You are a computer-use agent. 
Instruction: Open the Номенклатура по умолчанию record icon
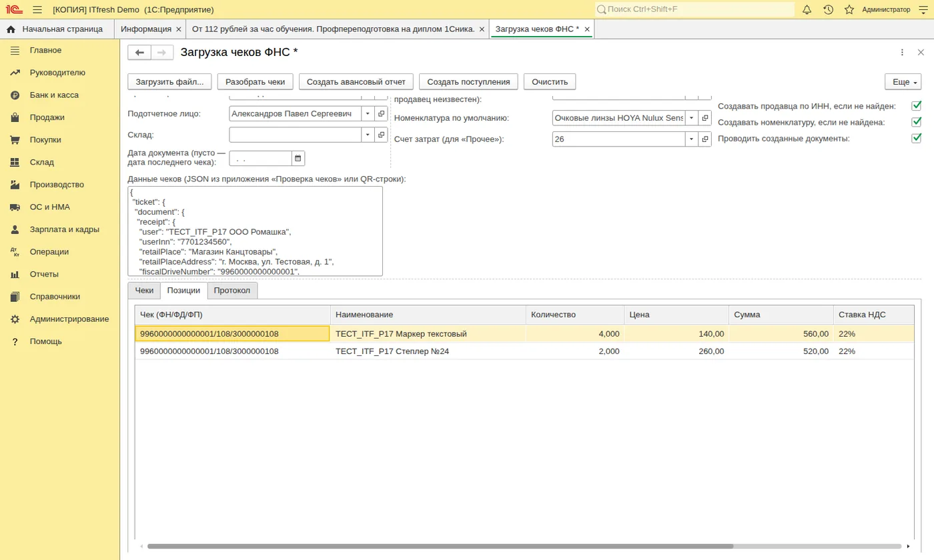click(x=705, y=118)
